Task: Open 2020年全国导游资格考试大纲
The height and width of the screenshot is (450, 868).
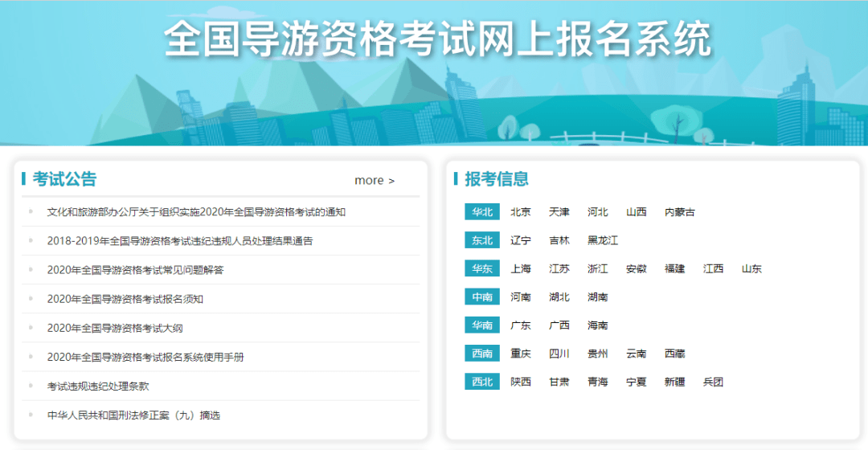Action: pyautogui.click(x=115, y=328)
